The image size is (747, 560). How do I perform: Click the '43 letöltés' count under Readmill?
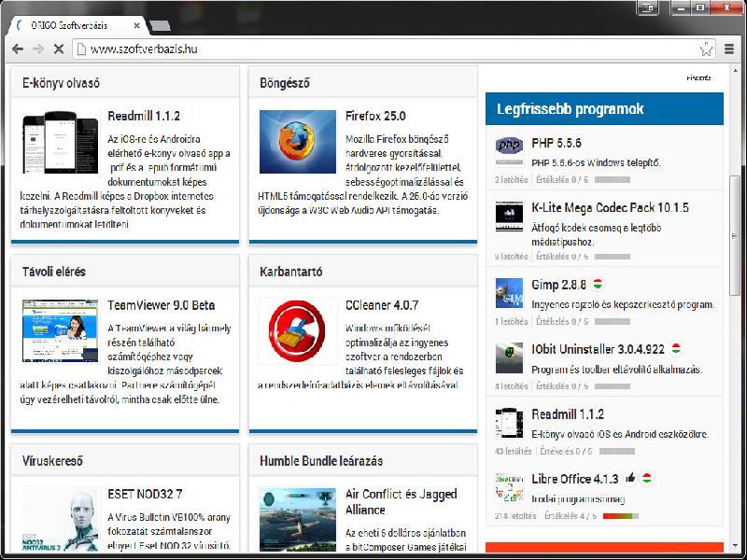coord(513,451)
